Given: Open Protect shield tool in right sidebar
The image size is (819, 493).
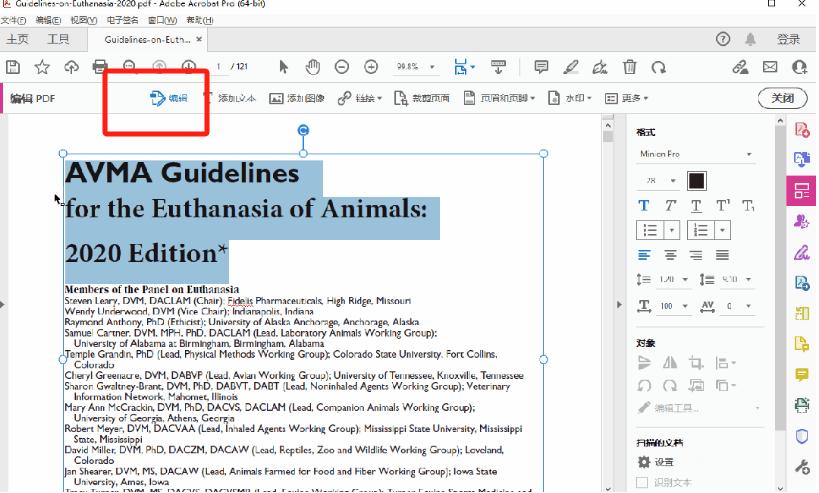Looking at the screenshot, I should pos(802,436).
